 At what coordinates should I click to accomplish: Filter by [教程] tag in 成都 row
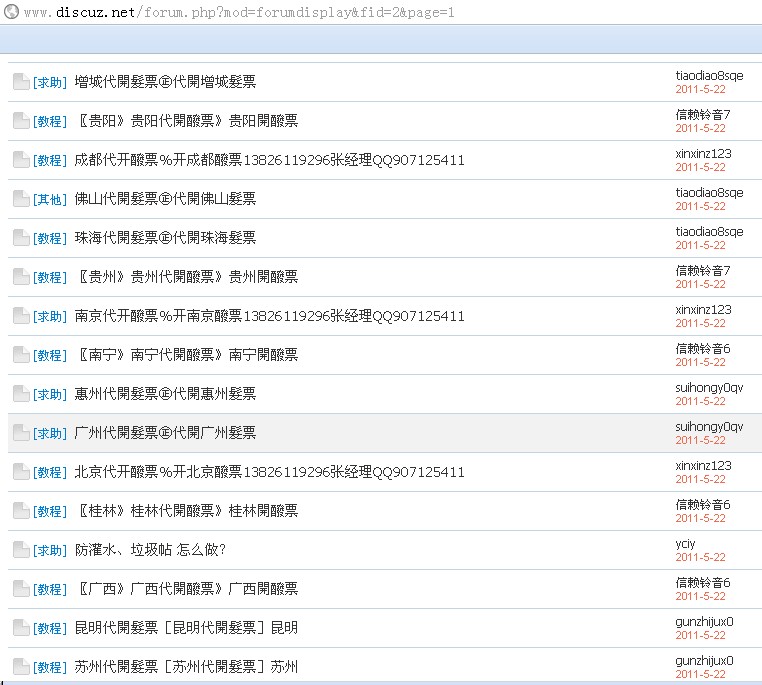50,160
